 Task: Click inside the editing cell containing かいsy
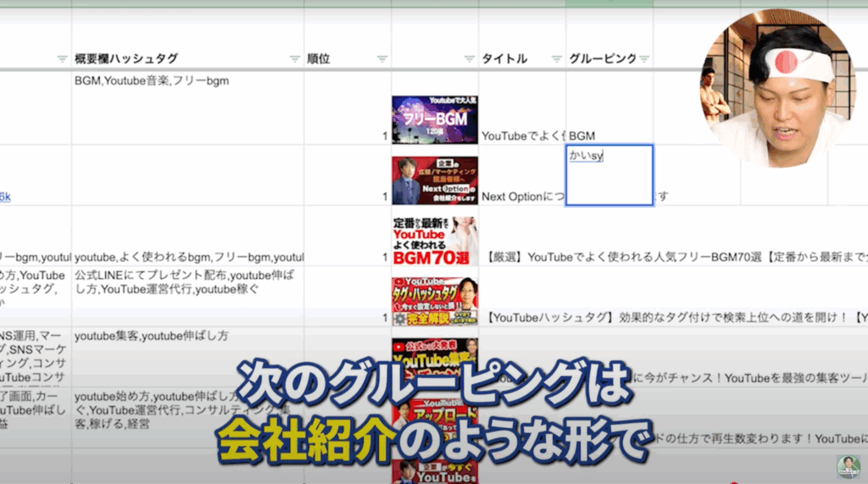609,175
